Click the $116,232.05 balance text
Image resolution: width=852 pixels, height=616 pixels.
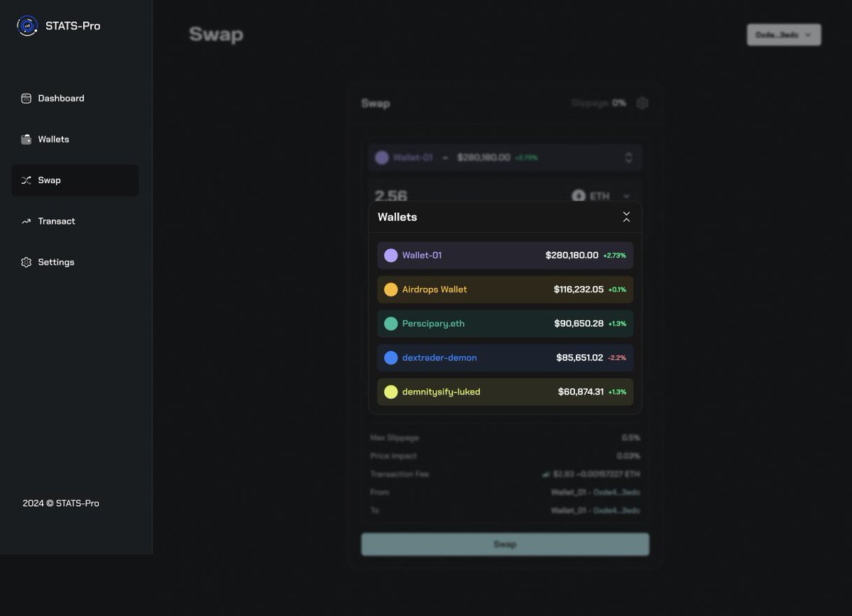[x=579, y=290]
